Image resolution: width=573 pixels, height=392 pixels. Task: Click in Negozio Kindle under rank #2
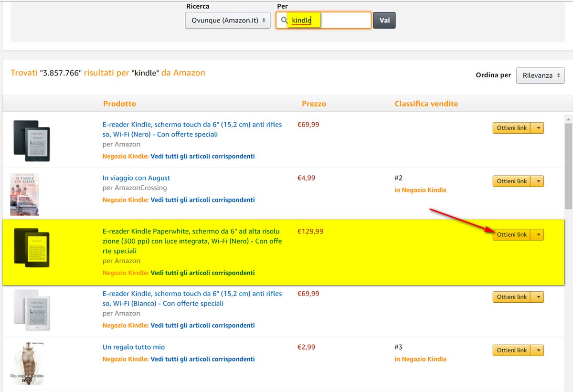[x=420, y=190]
